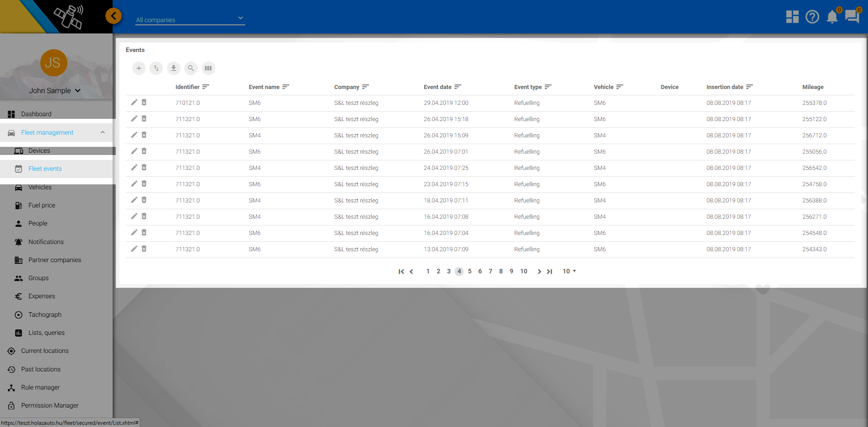868x427 pixels.
Task: Go to page 5 of events
Action: tap(470, 271)
